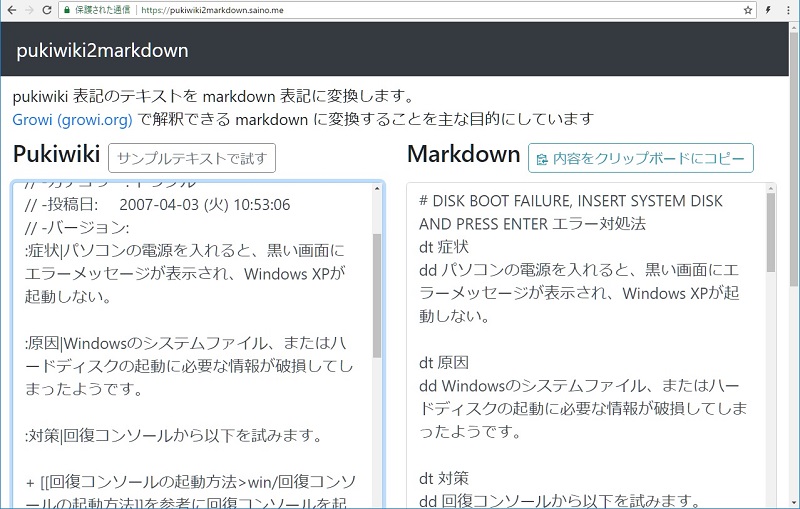Click the green secure padlock icon
Viewport: 800px width, 509px height.
(x=67, y=10)
